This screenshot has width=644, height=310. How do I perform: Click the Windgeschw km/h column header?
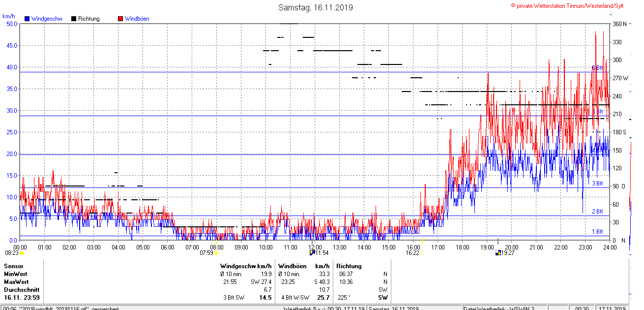point(246,266)
